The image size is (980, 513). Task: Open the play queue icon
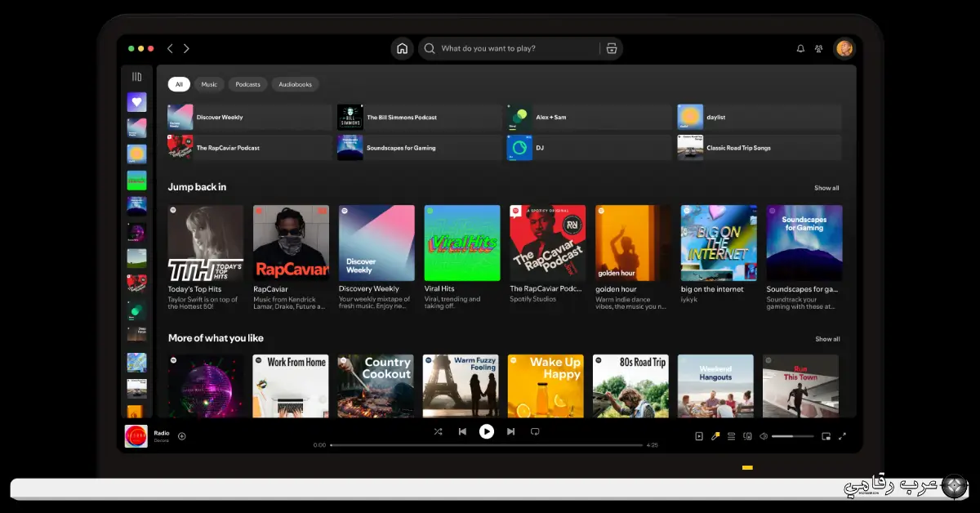(732, 436)
